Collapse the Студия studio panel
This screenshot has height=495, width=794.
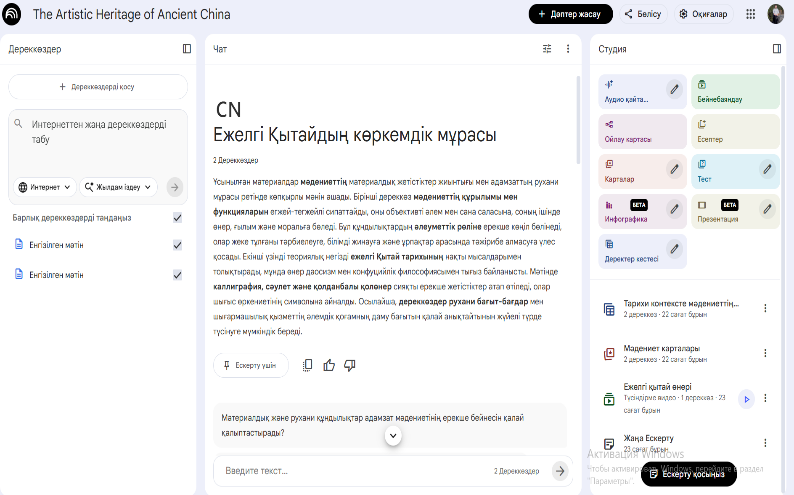(x=777, y=49)
